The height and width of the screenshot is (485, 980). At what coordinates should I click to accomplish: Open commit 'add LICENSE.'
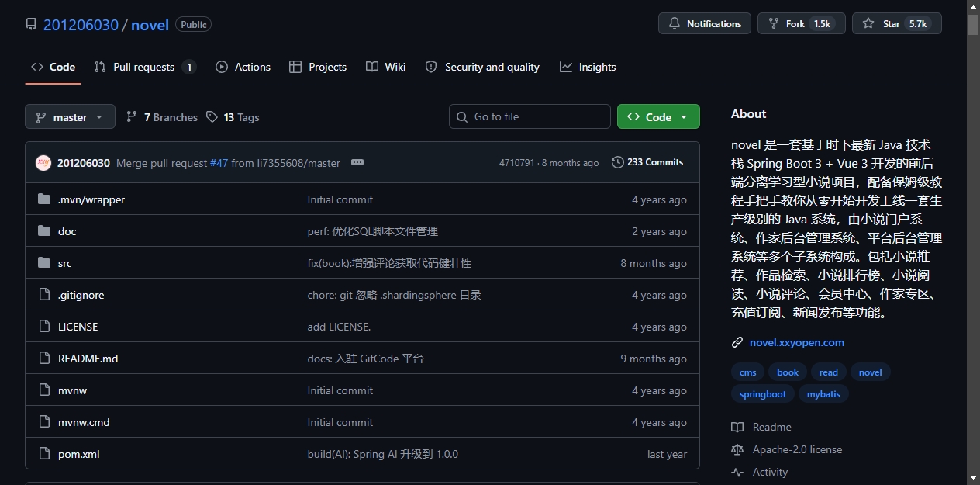339,327
